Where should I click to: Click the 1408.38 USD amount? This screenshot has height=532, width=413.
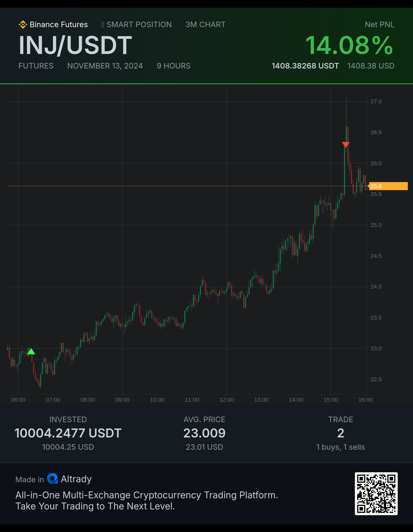tap(371, 66)
